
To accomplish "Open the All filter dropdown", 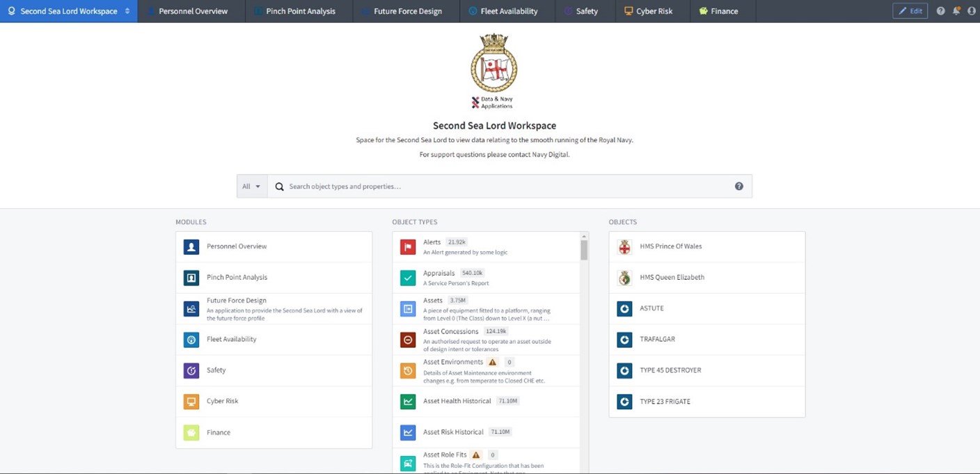I will click(251, 187).
